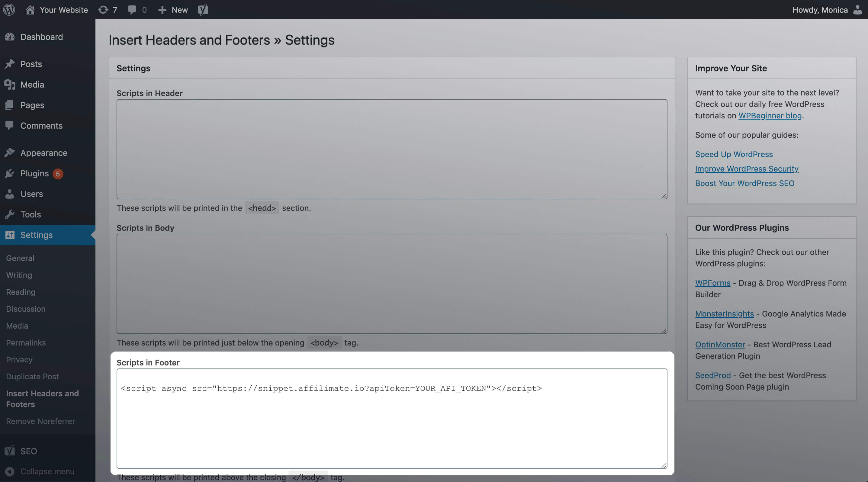Viewport: 868px width, 482px height.
Task: Click the Yoast SEO icon
Action: coord(204,9)
